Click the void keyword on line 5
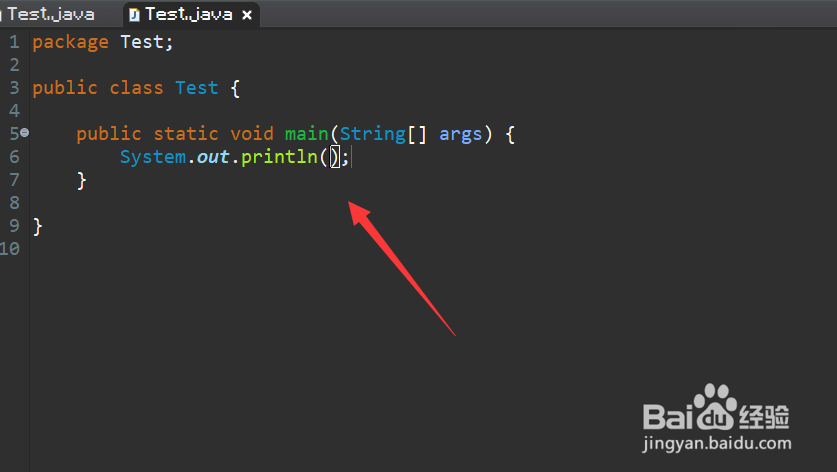837x472 pixels. click(x=251, y=133)
